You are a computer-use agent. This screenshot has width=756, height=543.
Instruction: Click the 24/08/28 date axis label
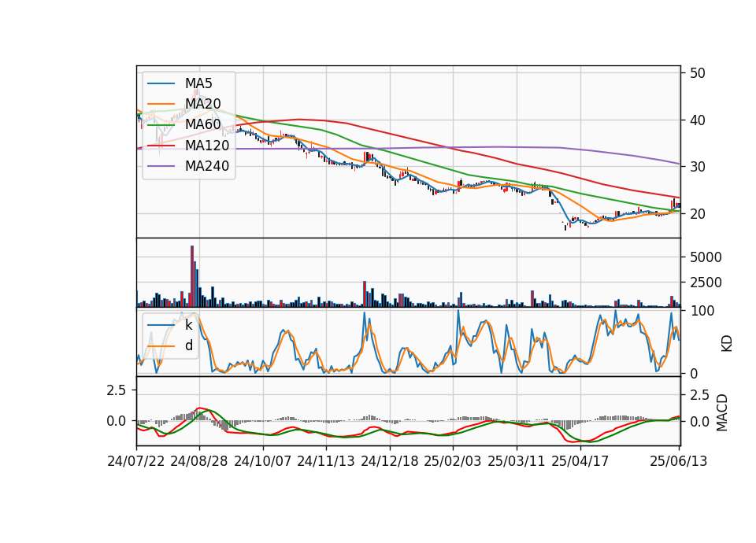[x=199, y=461]
